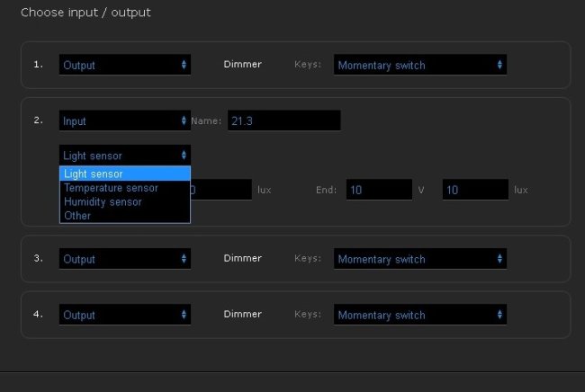Viewport: 585px width, 392px height.
Task: Click the Dimmer label in row 3
Action: coord(243,259)
